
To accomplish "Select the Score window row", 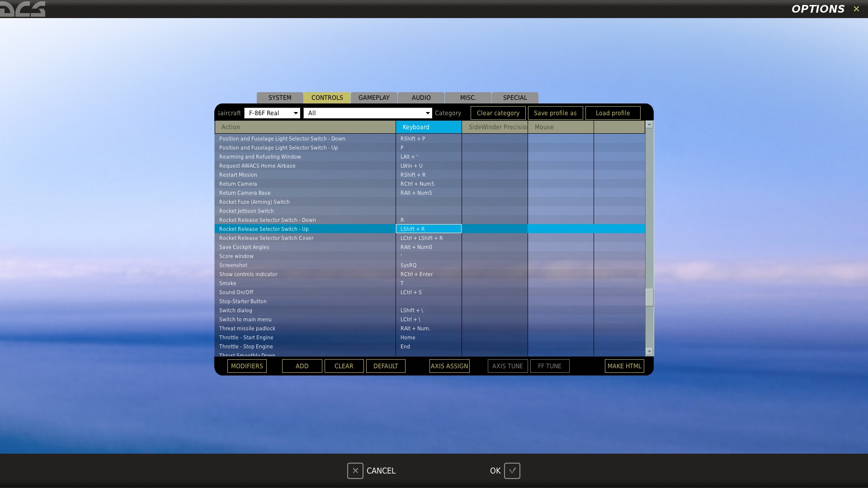I will tap(430, 256).
